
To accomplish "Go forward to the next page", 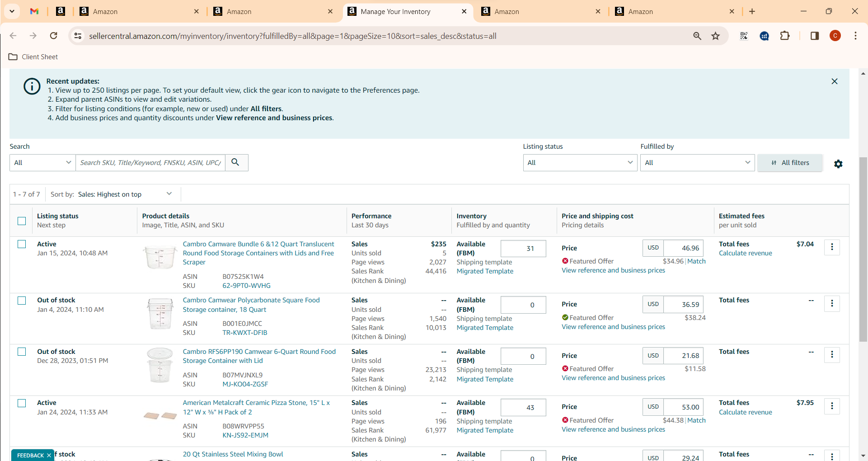I will point(33,36).
